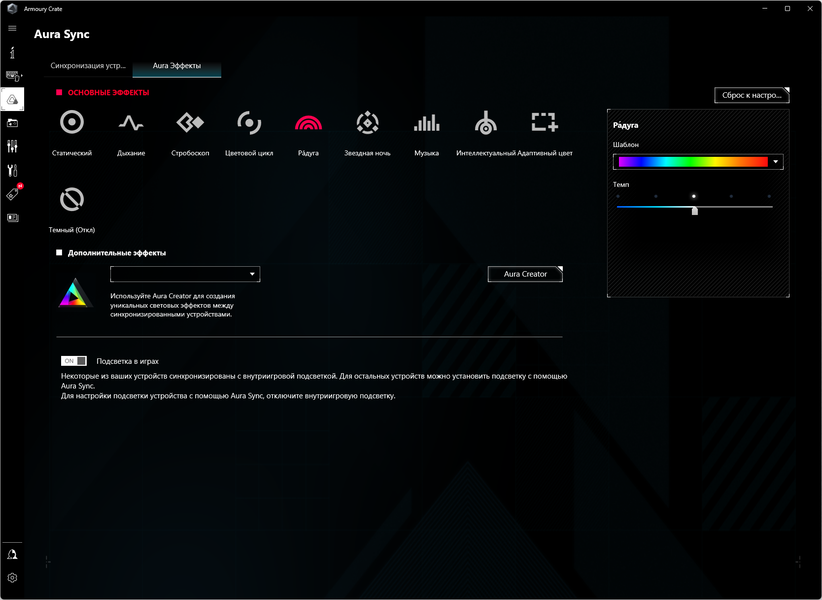Open the Game Library folder sidebar icon
822x600 pixels.
(12, 123)
